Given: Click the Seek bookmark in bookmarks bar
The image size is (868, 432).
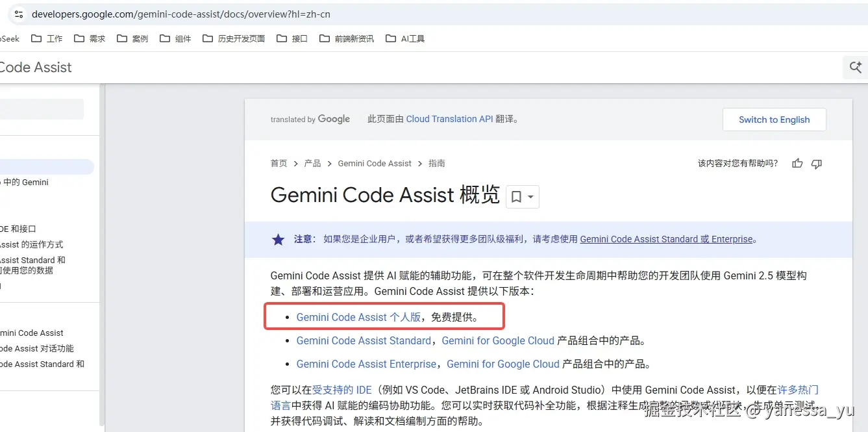Looking at the screenshot, I should tap(10, 38).
